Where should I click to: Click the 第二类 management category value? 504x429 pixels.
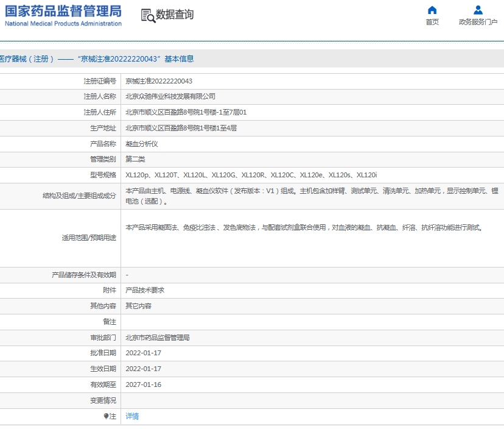pos(135,159)
